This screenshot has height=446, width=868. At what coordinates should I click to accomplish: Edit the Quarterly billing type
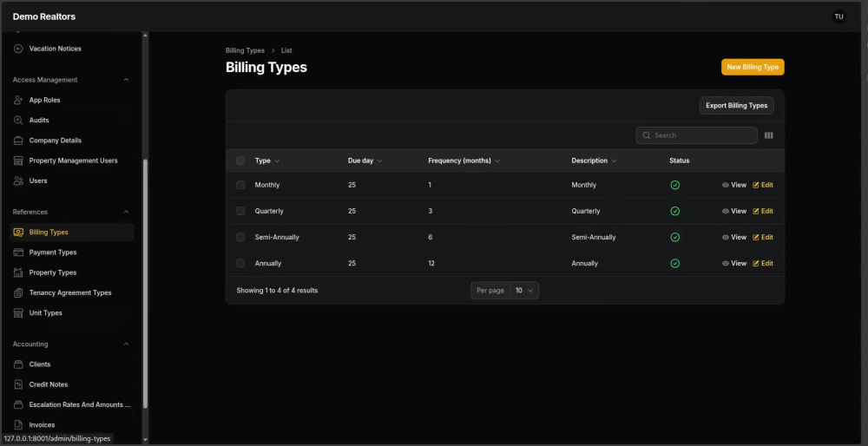[763, 211]
